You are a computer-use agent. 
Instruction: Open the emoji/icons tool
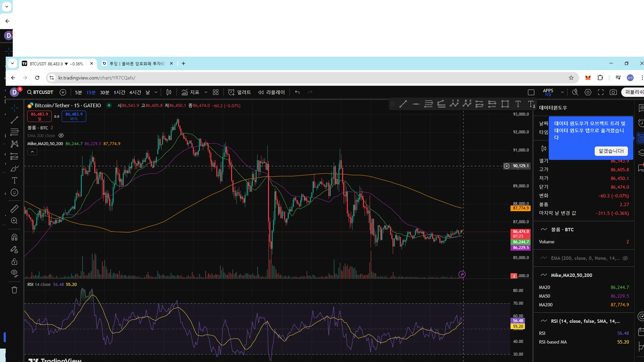click(14, 192)
